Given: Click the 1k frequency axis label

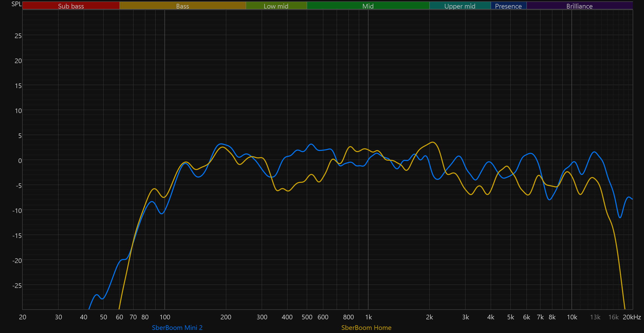Looking at the screenshot, I should (x=368, y=317).
